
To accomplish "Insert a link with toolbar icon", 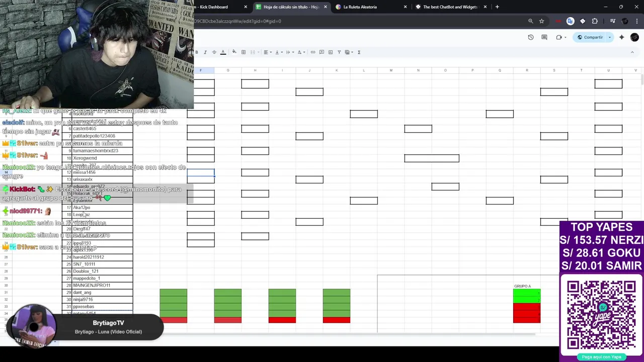I will point(313,52).
